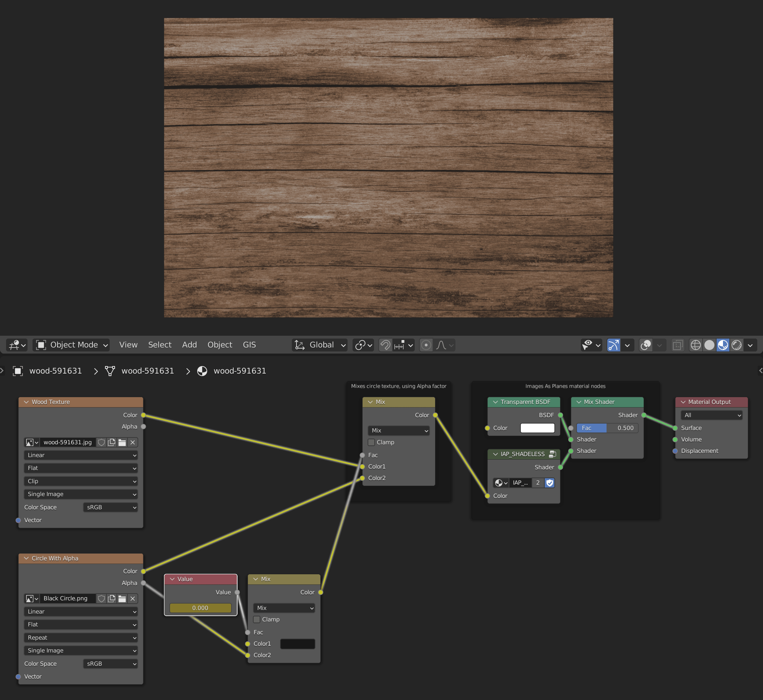Click the Value field showing 0.000
Viewport: 763px width, 700px height.
[200, 607]
